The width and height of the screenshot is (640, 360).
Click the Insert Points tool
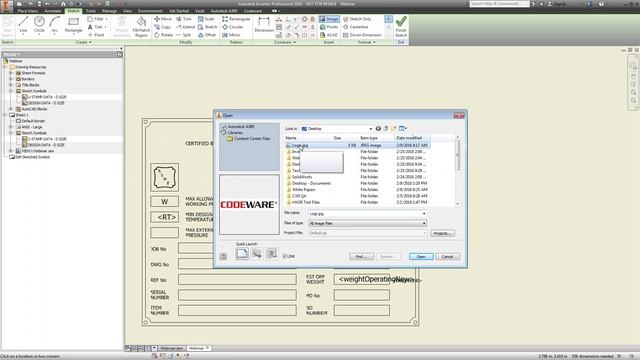[329, 27]
